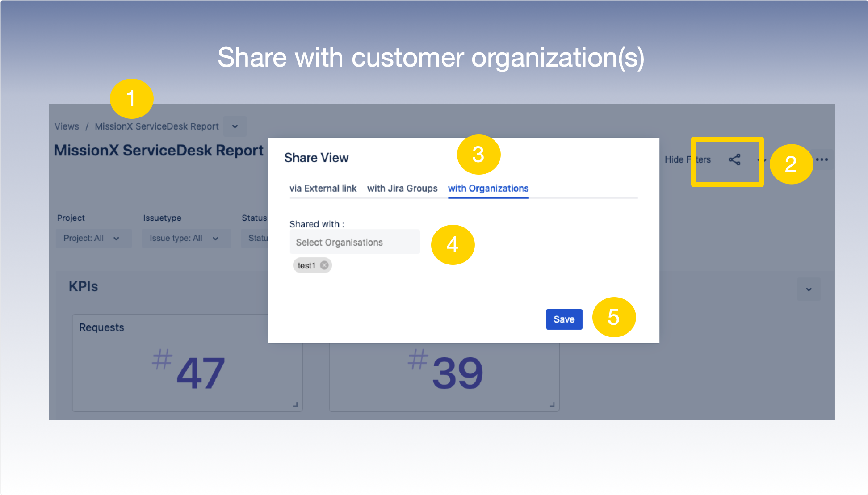Open the Project: All filter dropdown
The width and height of the screenshot is (868, 495).
tap(93, 238)
